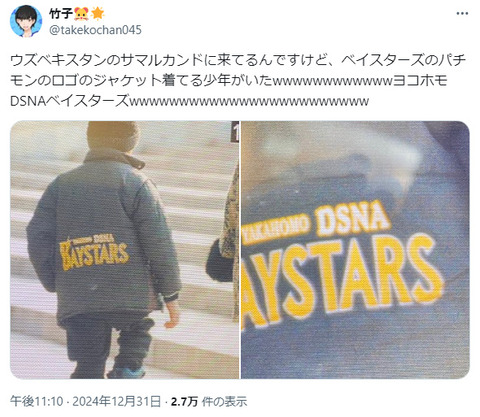Open the tweet's three-dot more options menu
Screen dimensions: 480x417
point(462,14)
